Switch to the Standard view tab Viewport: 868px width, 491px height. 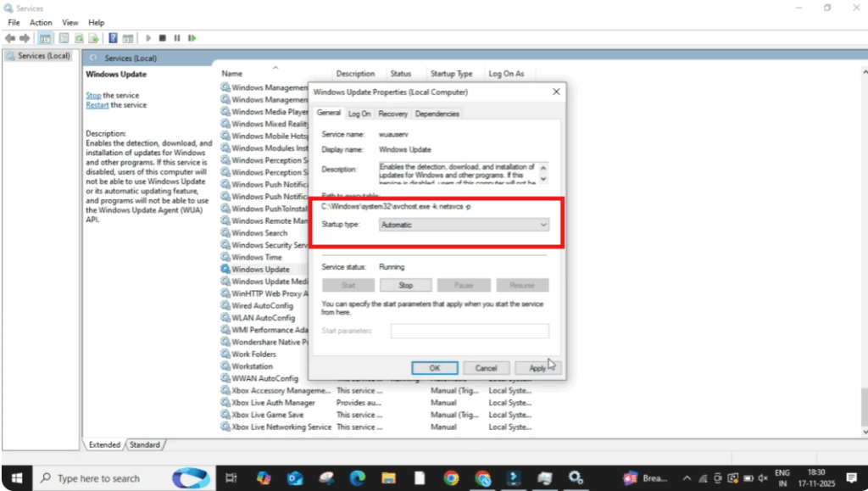(x=145, y=444)
